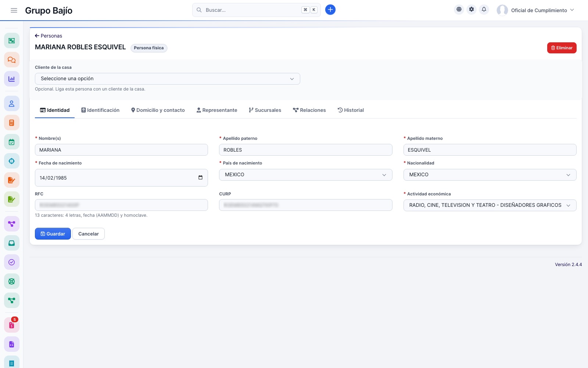This screenshot has width=588, height=368.
Task: Open the bar chart sidebar icon
Action: tap(12, 79)
